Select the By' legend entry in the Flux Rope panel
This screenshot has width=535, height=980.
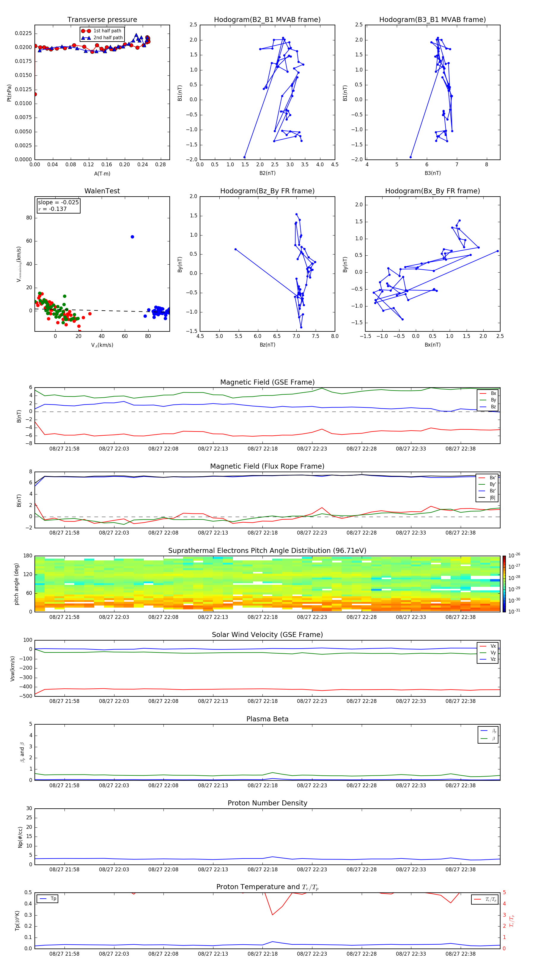click(487, 484)
